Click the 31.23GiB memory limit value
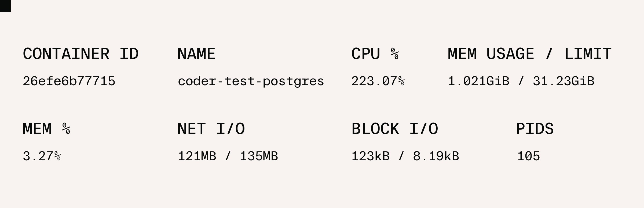644x208 pixels. (x=563, y=81)
